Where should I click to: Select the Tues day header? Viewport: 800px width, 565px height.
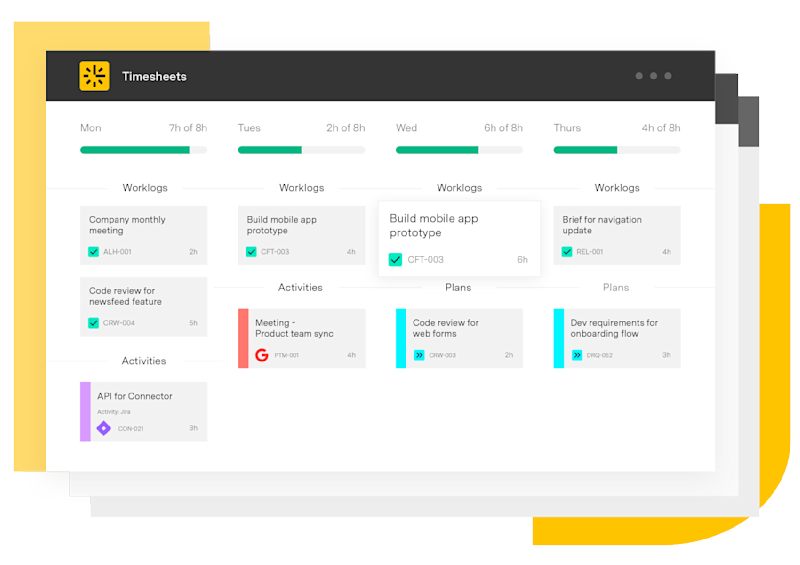pyautogui.click(x=249, y=128)
